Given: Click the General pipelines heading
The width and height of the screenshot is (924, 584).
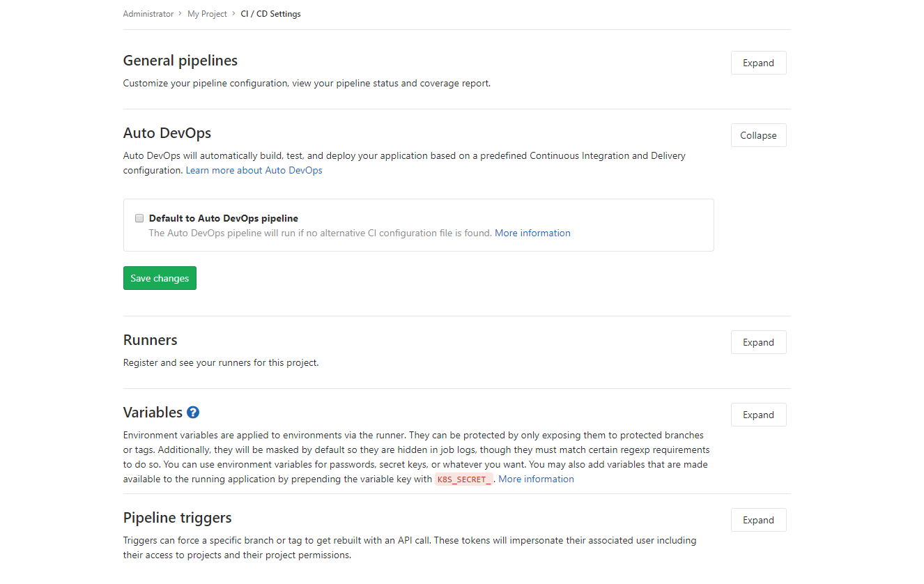Looking at the screenshot, I should coord(180,61).
